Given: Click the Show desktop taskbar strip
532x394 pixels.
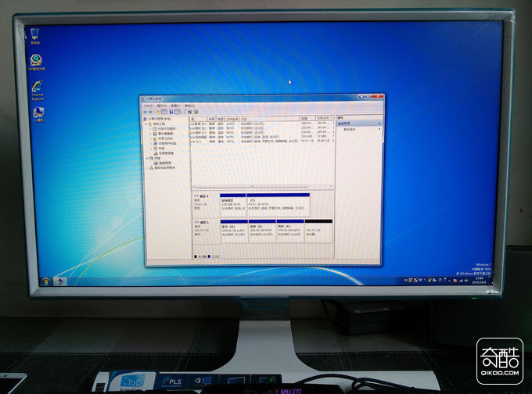Looking at the screenshot, I should 490,280.
